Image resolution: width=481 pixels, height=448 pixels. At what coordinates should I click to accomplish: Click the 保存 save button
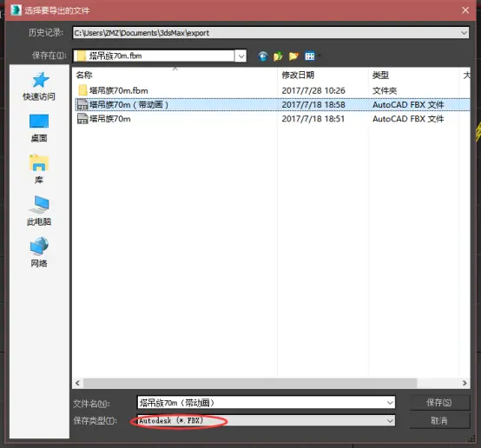[439, 403]
